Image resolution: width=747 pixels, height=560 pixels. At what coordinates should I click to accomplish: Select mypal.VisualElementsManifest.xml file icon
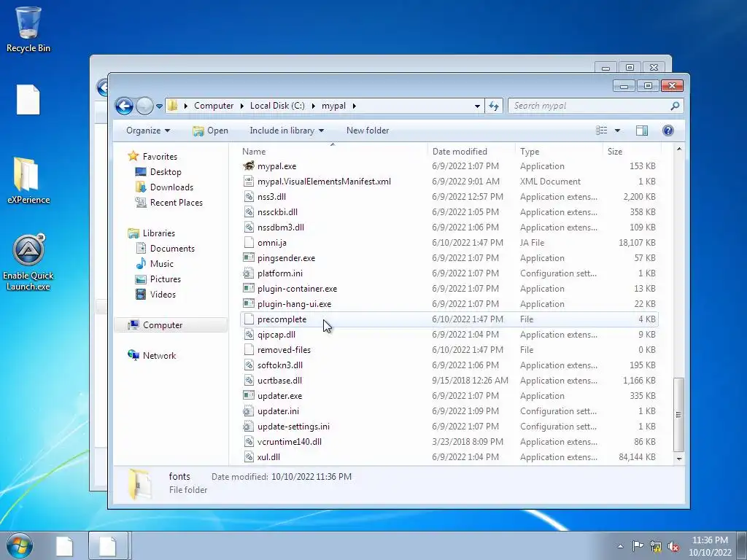tap(249, 182)
